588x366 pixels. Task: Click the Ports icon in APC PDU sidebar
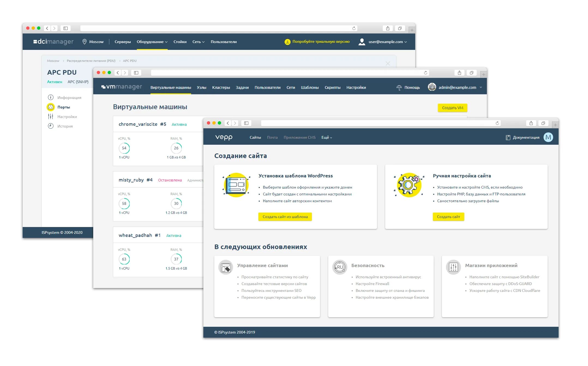coord(51,107)
